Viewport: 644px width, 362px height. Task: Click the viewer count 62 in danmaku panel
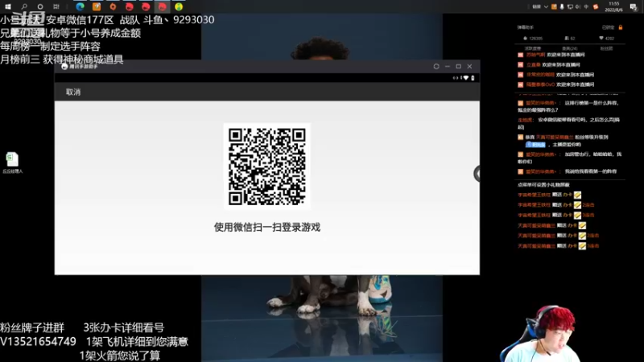click(x=570, y=38)
